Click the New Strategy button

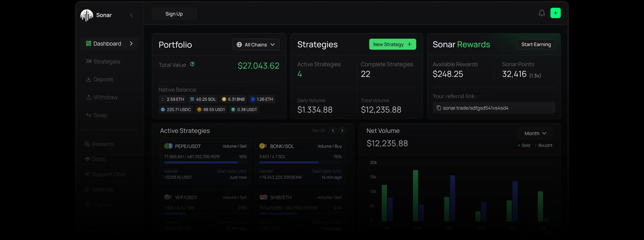point(392,44)
